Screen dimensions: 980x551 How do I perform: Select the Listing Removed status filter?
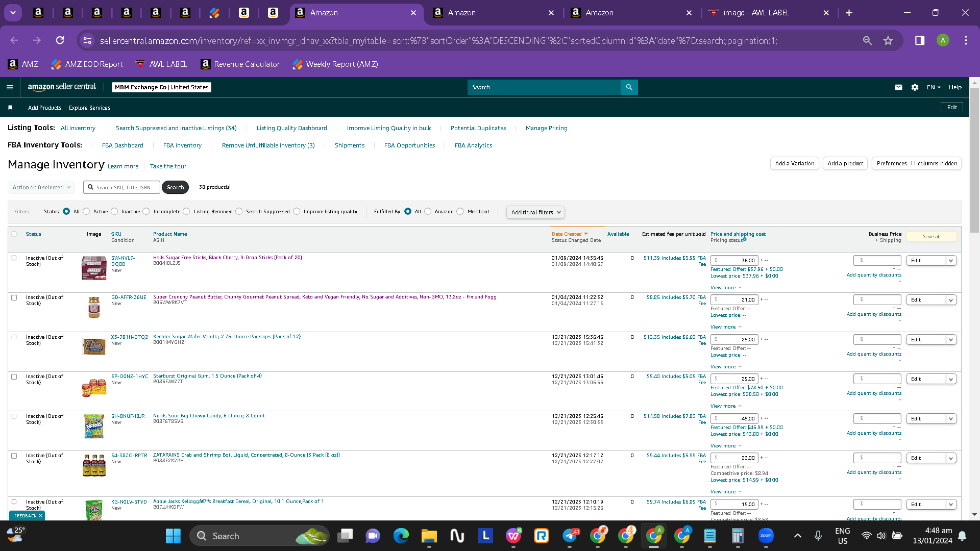pyautogui.click(x=186, y=211)
